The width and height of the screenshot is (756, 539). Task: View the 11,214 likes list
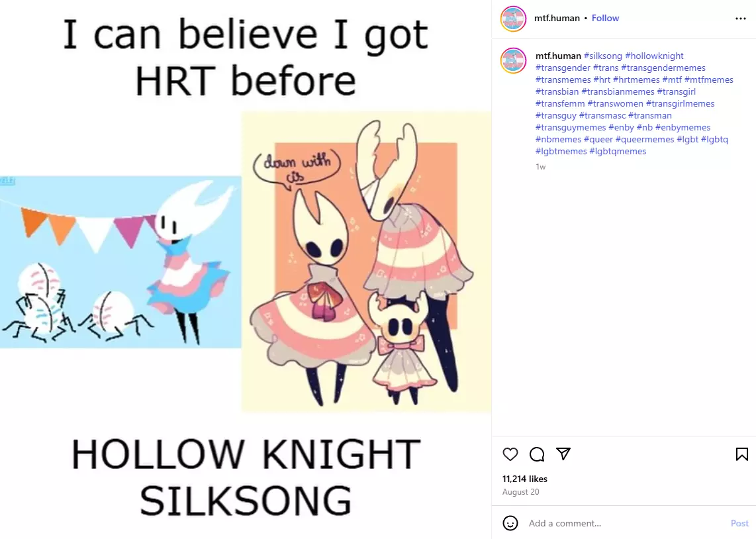[x=524, y=479]
